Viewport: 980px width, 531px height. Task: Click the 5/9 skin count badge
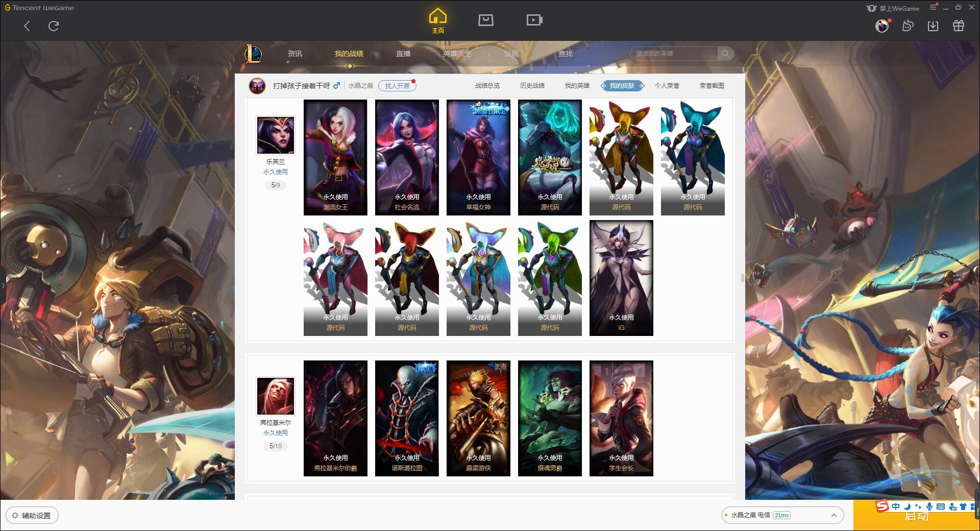coord(276,185)
